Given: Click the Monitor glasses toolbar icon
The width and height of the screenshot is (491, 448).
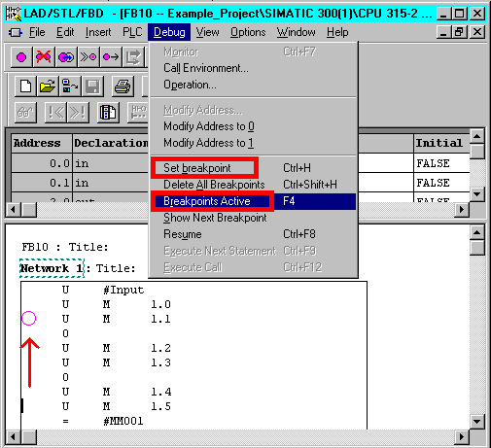Looking at the screenshot, I should point(25,113).
